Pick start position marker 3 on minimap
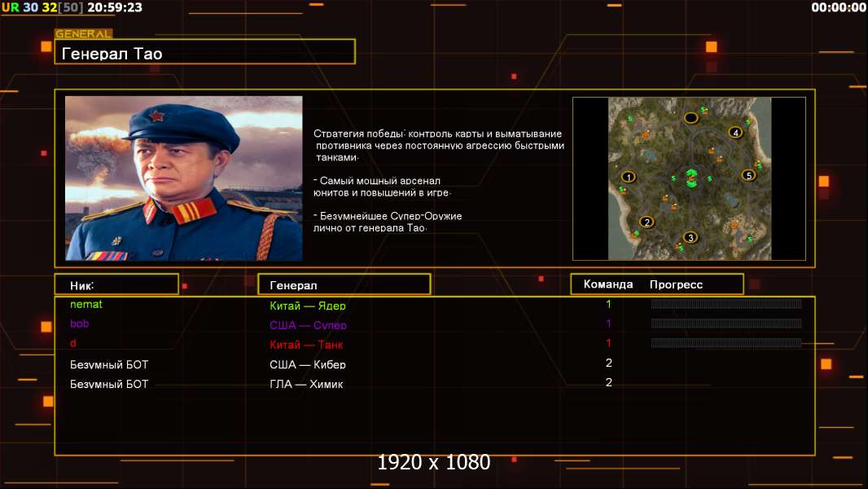Screen dimensions: 868x489 click(x=690, y=238)
